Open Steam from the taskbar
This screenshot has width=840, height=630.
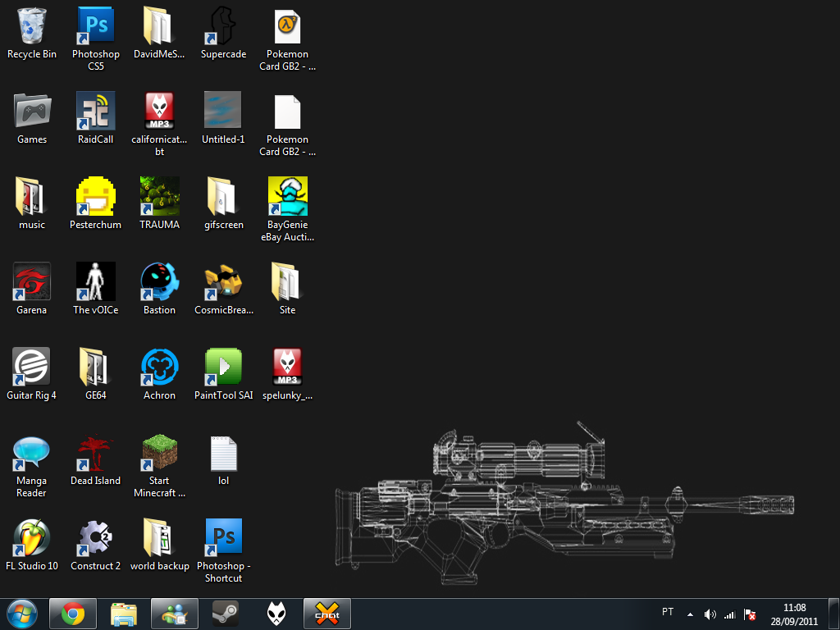[226, 614]
